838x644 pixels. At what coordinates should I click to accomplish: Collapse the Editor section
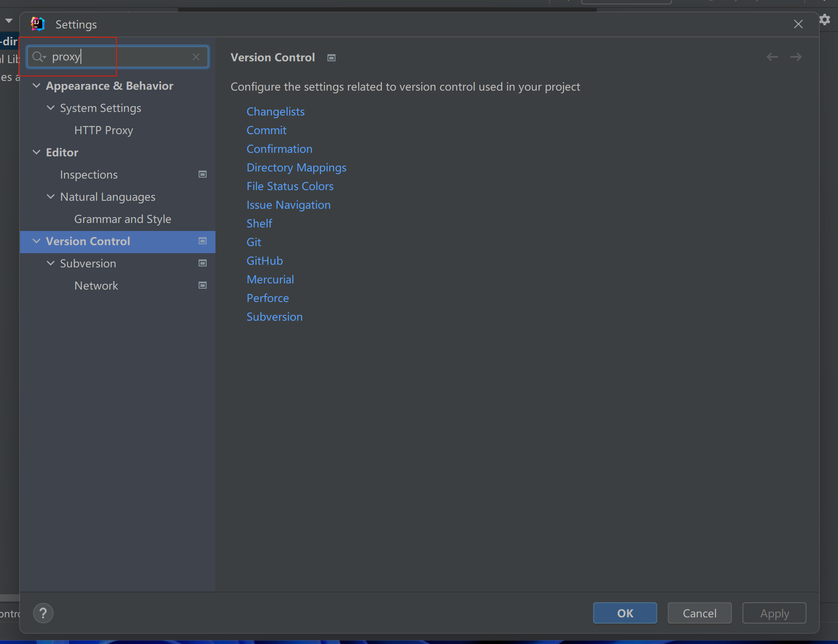coord(36,152)
